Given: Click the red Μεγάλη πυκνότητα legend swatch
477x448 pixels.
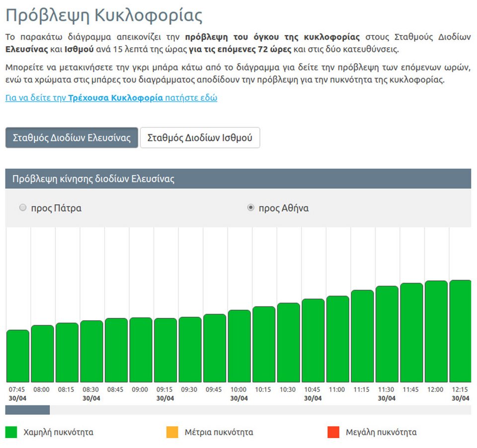Looking at the screenshot, I should tap(333, 432).
